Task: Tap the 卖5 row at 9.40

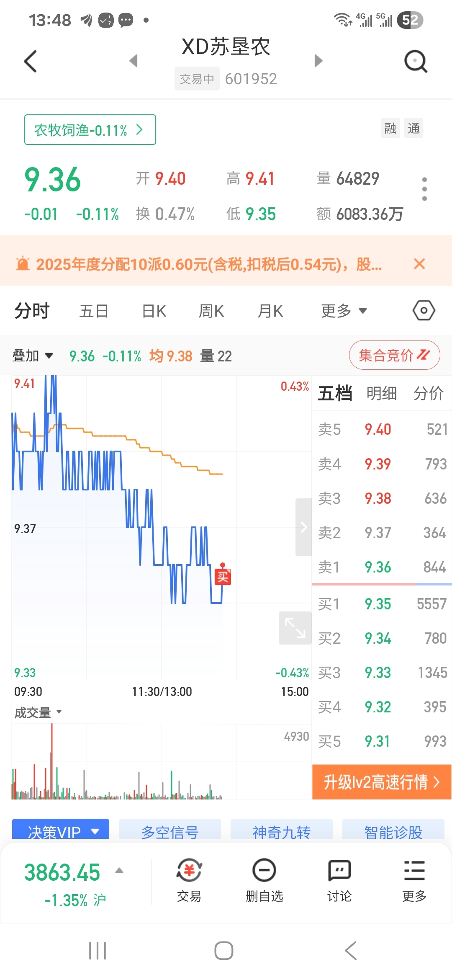Action: pos(382,429)
